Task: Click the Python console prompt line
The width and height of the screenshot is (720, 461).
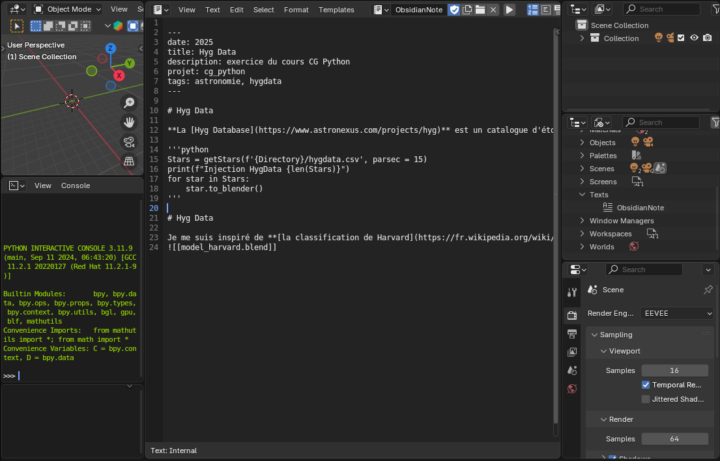Action: coord(71,376)
